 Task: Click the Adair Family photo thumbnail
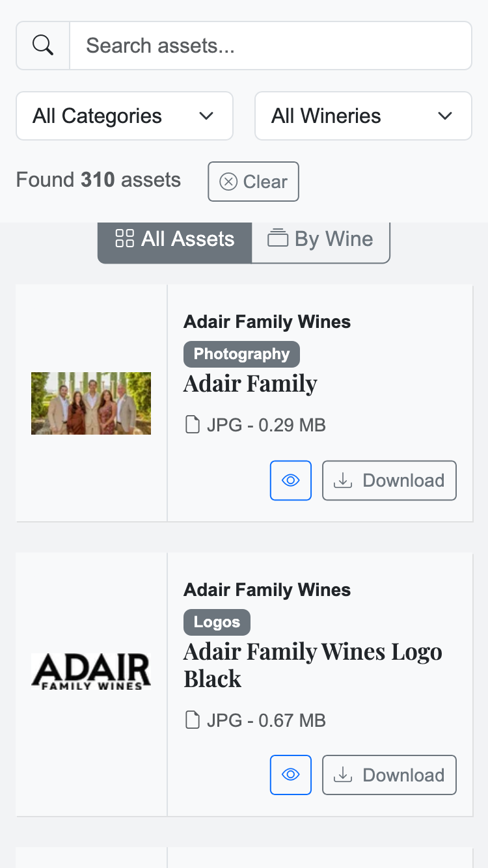[x=90, y=403]
